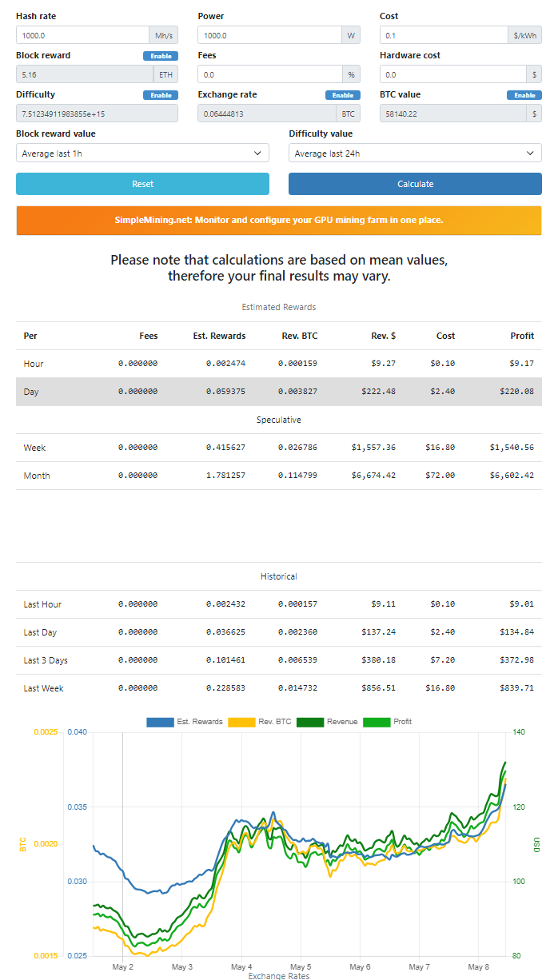Open the SimpleMining.net banner link

click(278, 220)
